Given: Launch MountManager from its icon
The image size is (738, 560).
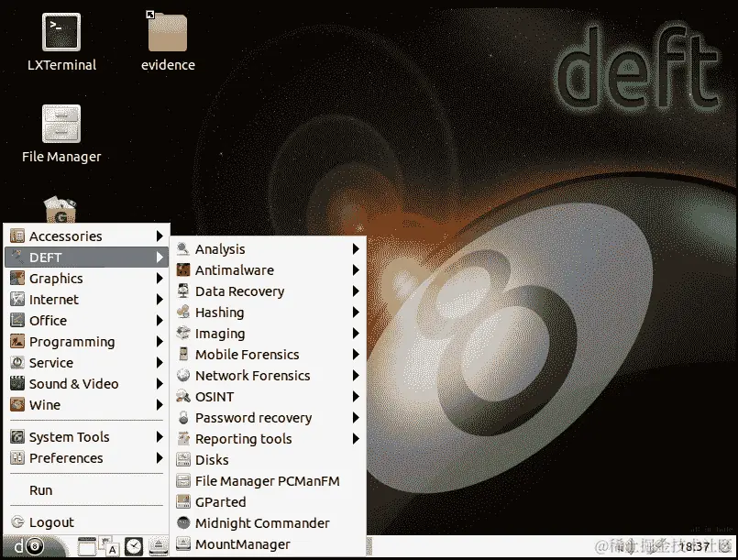Looking at the screenshot, I should pos(183,544).
